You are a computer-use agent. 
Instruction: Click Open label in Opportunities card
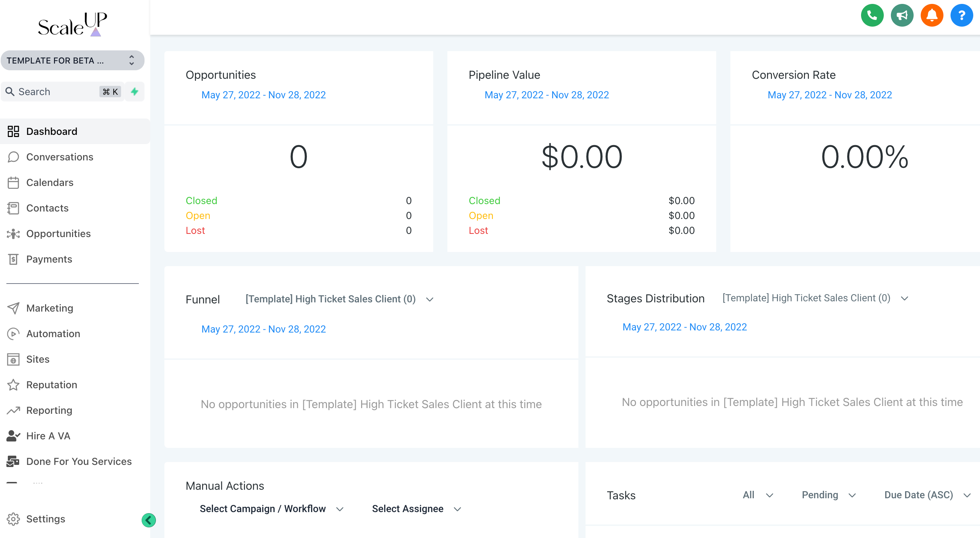coord(198,215)
